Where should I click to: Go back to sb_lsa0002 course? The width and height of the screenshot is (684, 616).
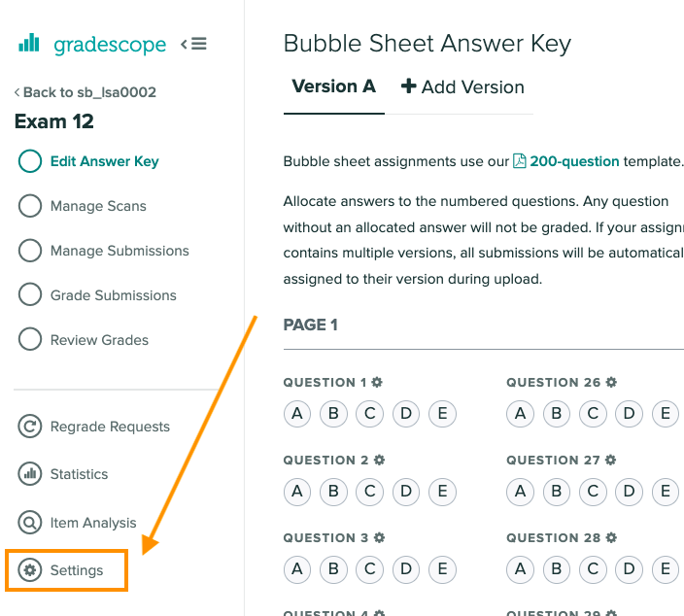coord(85,92)
